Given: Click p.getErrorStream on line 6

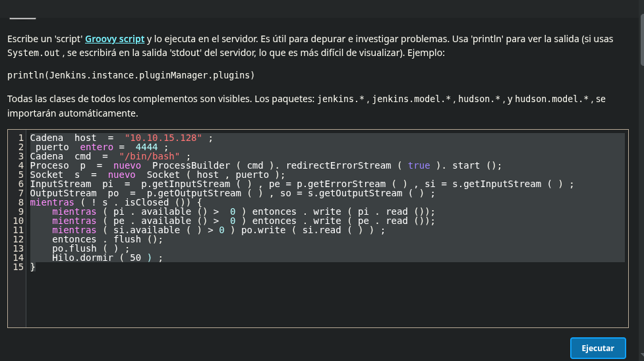Looking at the screenshot, I should [x=341, y=184].
